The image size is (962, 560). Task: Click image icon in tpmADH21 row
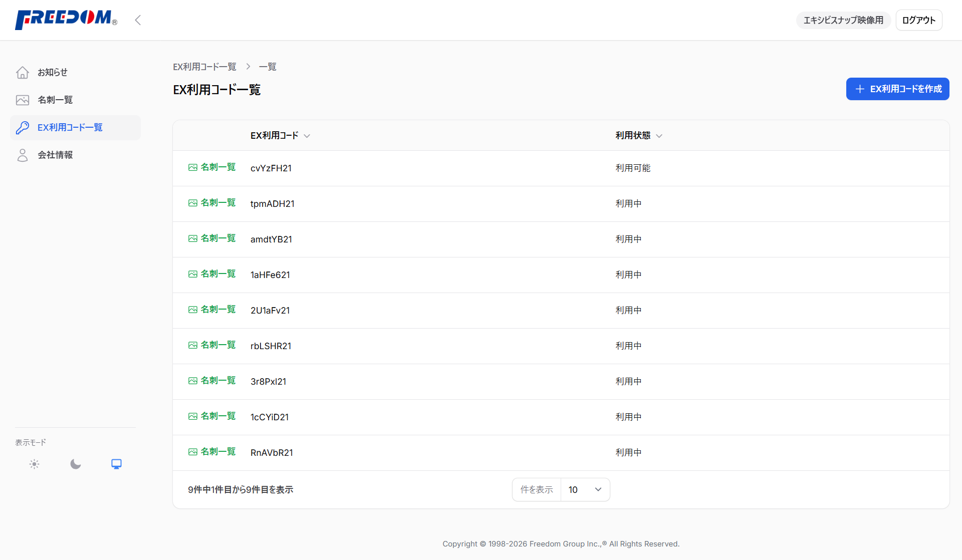[193, 203]
